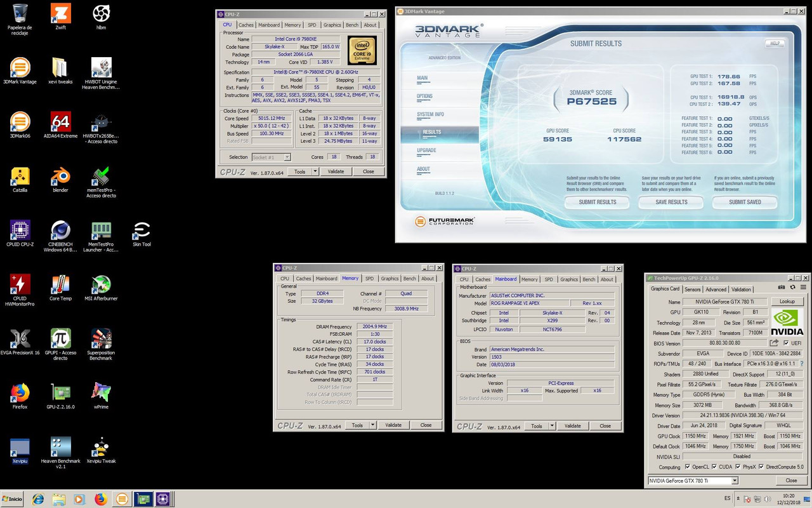Launch blender from the desktop
This screenshot has width=812, height=508.
(60, 180)
